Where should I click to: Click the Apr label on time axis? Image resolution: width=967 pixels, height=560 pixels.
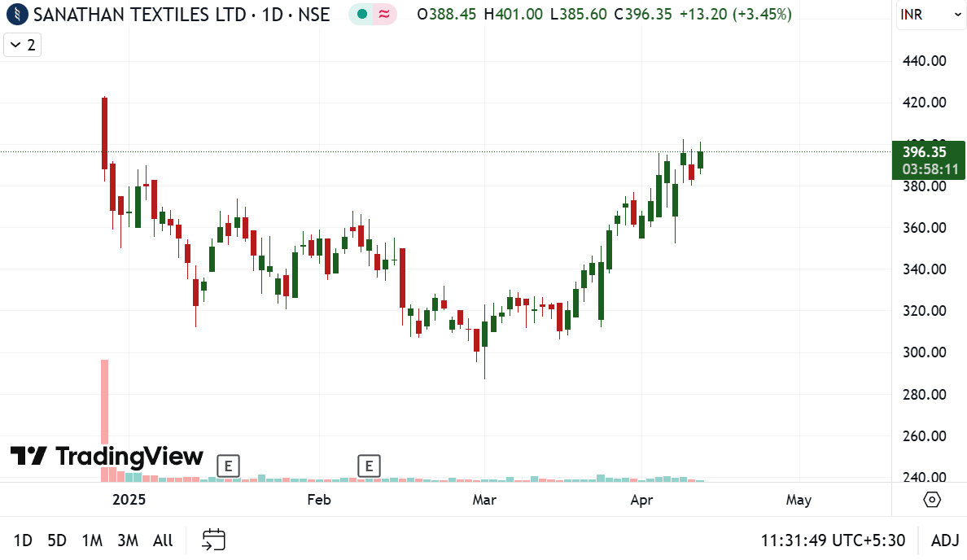click(x=641, y=500)
